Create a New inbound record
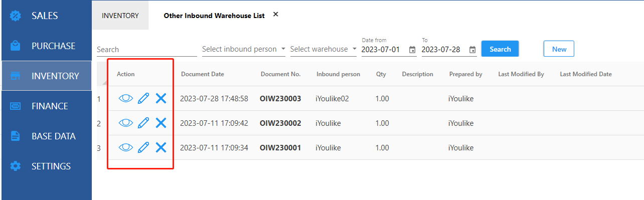644x200 pixels. point(559,49)
